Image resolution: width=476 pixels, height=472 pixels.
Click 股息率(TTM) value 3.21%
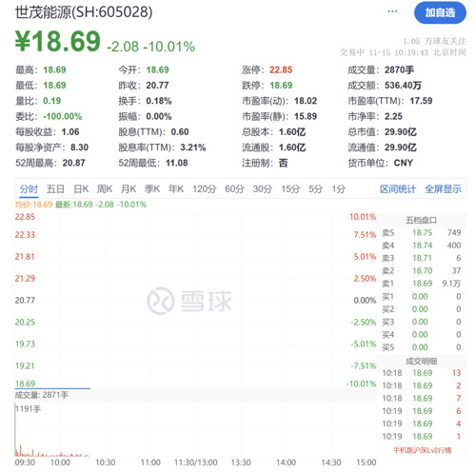pos(193,147)
